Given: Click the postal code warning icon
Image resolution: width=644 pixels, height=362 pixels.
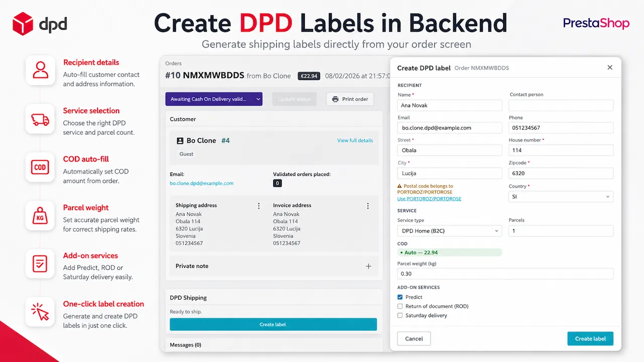Looking at the screenshot, I should click(x=399, y=186).
